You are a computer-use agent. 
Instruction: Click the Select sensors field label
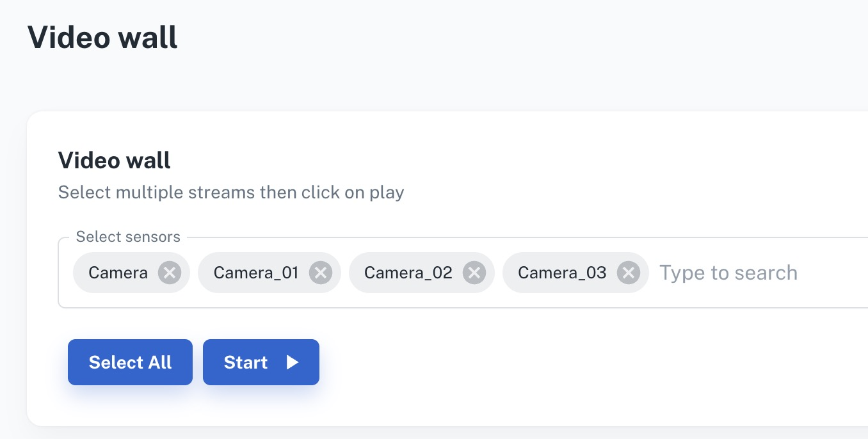click(128, 237)
